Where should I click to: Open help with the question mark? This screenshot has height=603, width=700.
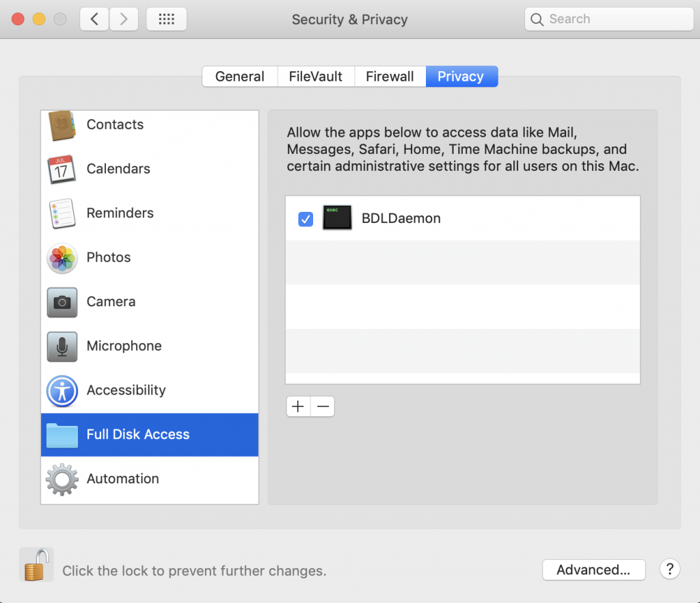point(670,569)
